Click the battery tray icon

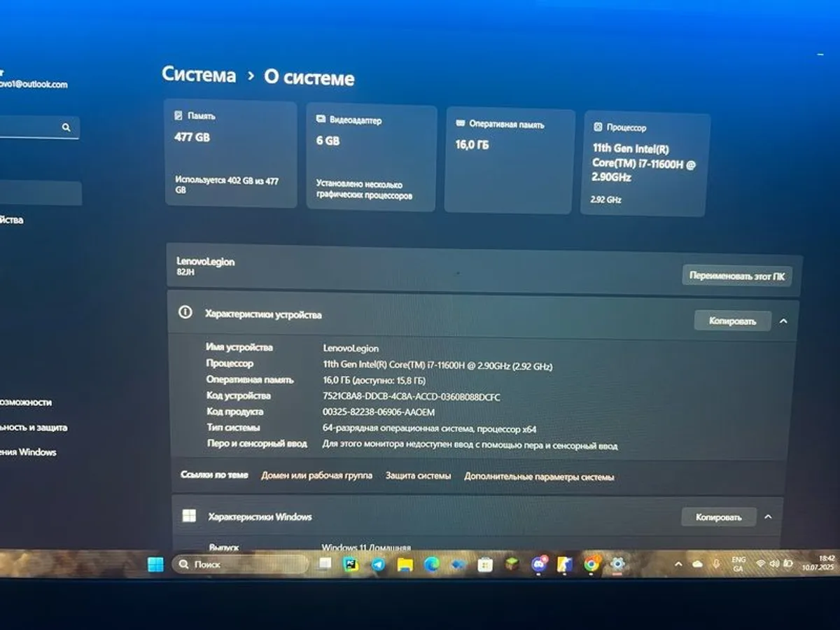[788, 563]
